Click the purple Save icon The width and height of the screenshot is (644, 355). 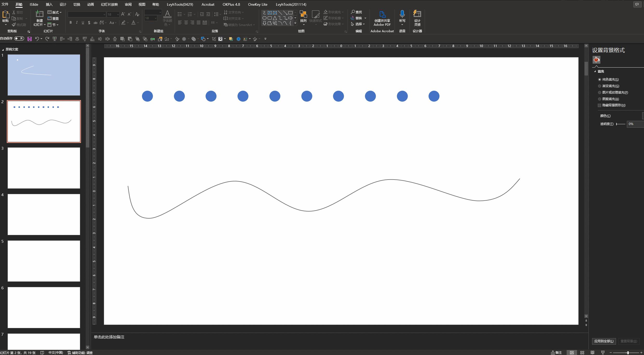click(30, 39)
